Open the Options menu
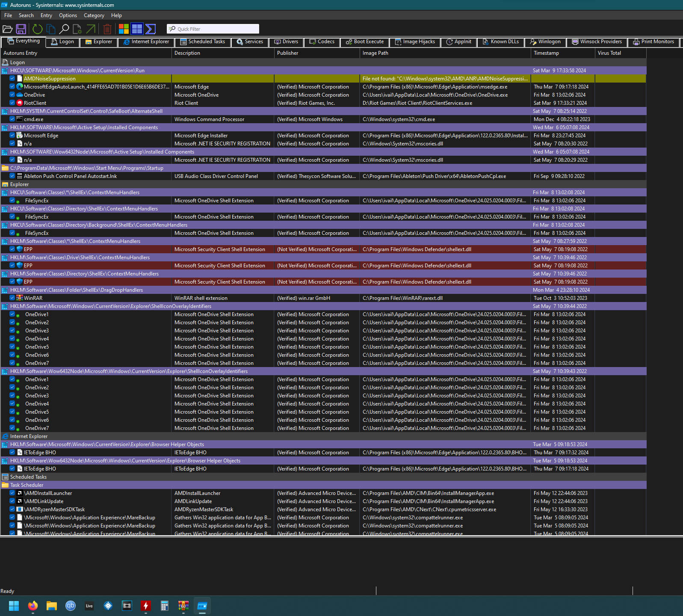683x616 pixels. (x=68, y=15)
